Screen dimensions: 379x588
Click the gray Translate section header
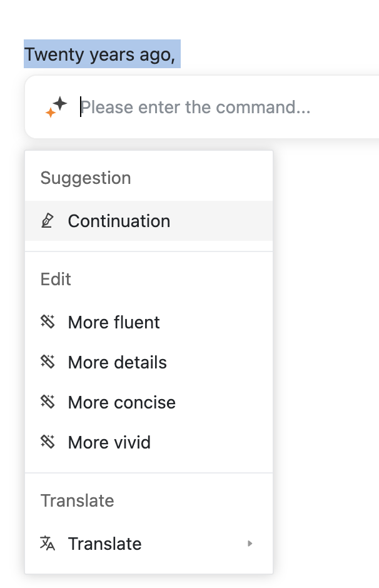coord(78,500)
